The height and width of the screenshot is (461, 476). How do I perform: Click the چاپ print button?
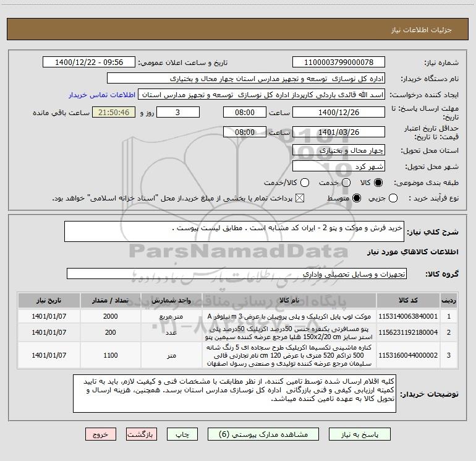tap(182, 434)
